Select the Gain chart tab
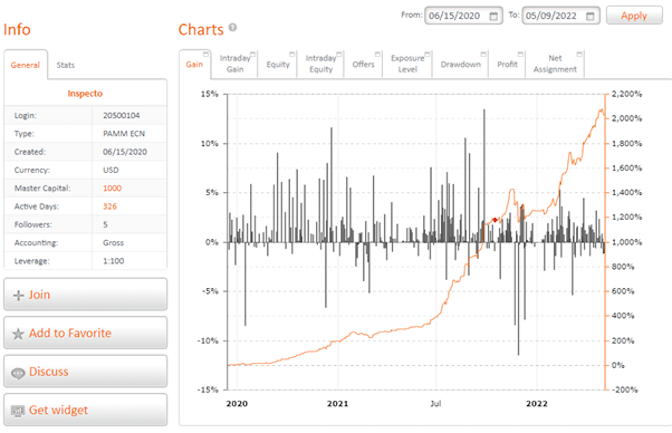Viewport: 672px width, 433px height. pyautogui.click(x=195, y=64)
